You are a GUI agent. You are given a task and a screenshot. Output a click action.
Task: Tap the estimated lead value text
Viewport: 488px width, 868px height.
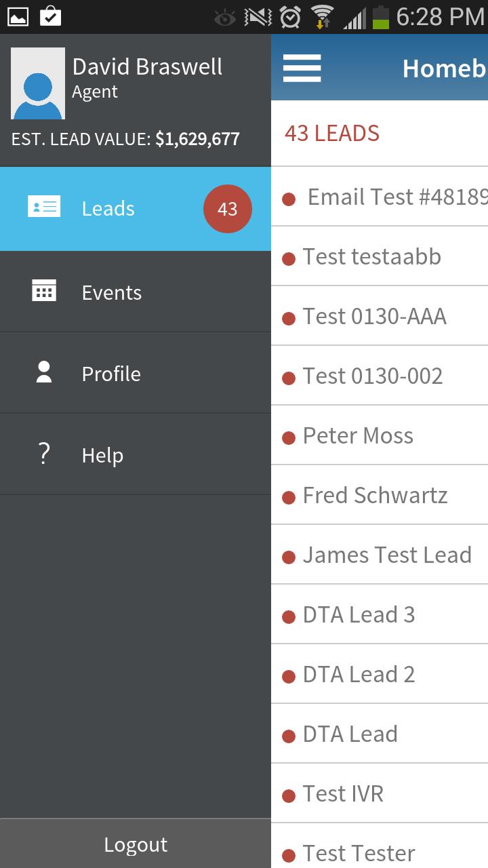[125, 140]
